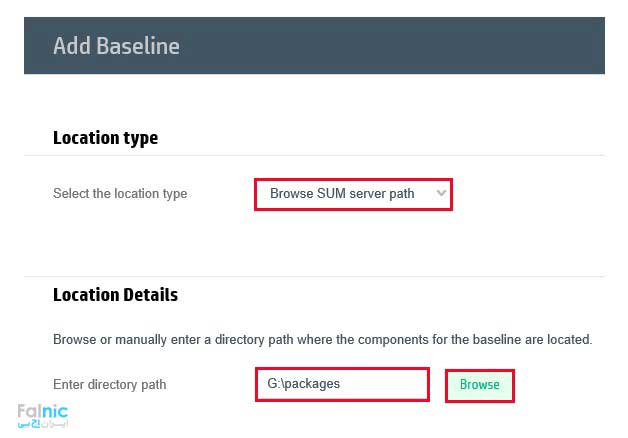The width and height of the screenshot is (628, 438).
Task: Click the Browse button
Action: click(x=479, y=385)
